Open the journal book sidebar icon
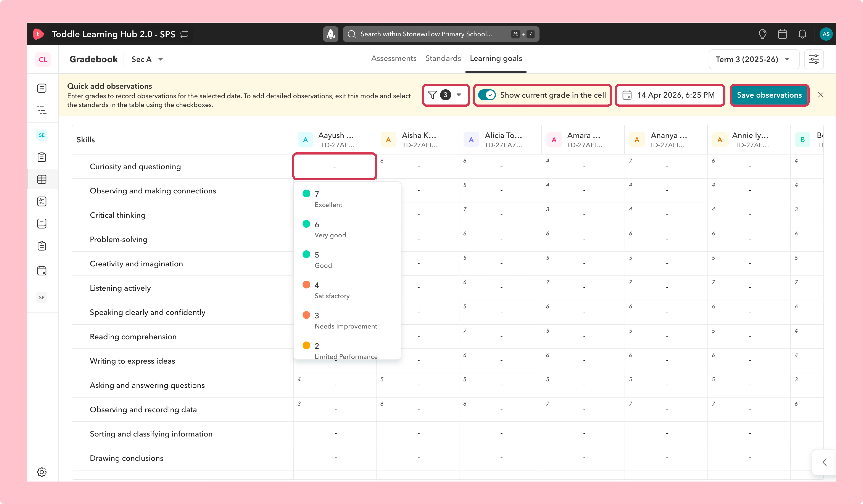The image size is (863, 504). [x=42, y=224]
